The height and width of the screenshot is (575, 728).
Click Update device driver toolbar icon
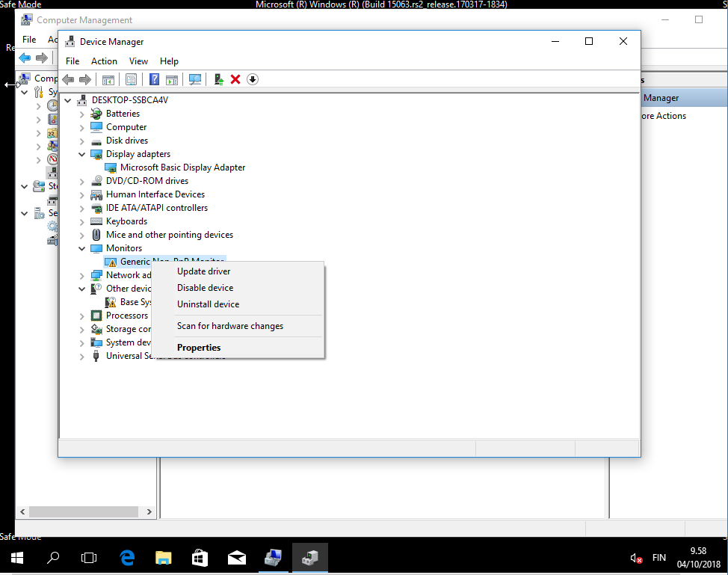click(x=219, y=79)
